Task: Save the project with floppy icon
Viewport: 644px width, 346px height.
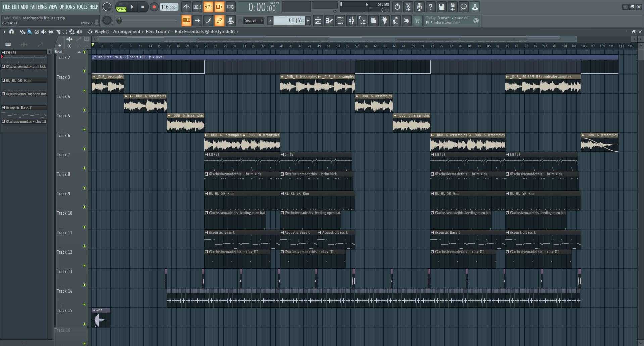Action: [442, 7]
